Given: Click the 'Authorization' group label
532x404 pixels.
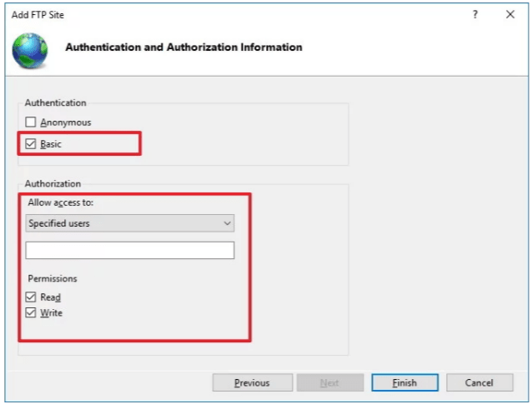Looking at the screenshot, I should click(53, 184).
